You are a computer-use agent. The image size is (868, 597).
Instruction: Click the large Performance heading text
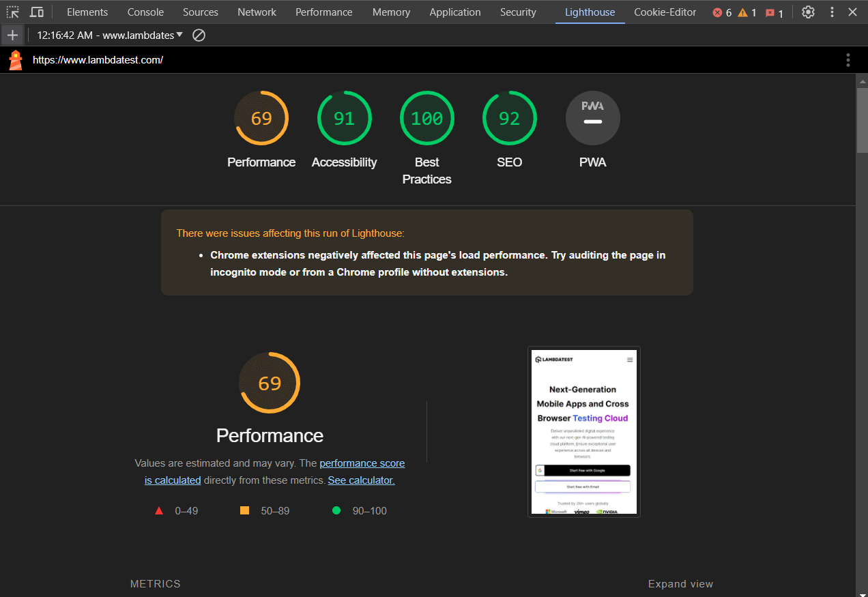point(270,435)
